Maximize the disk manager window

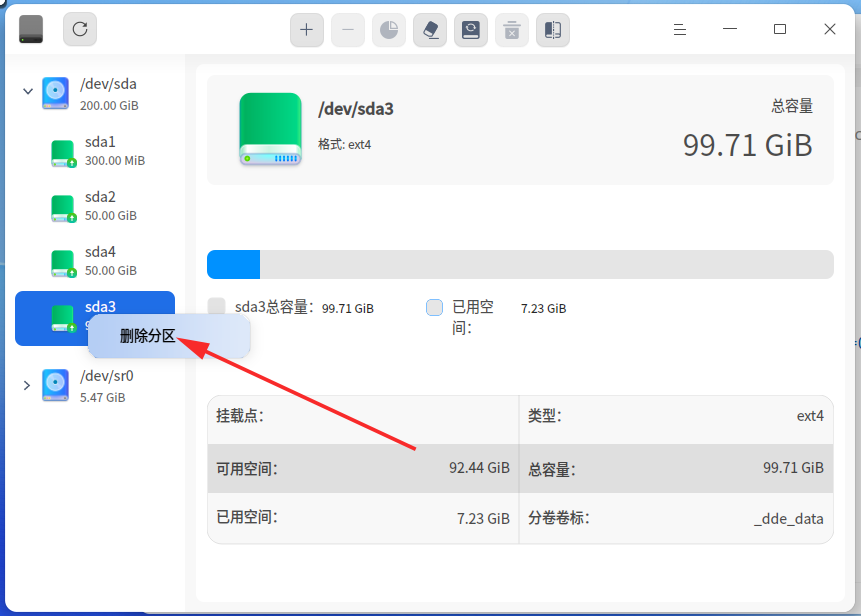[x=780, y=29]
